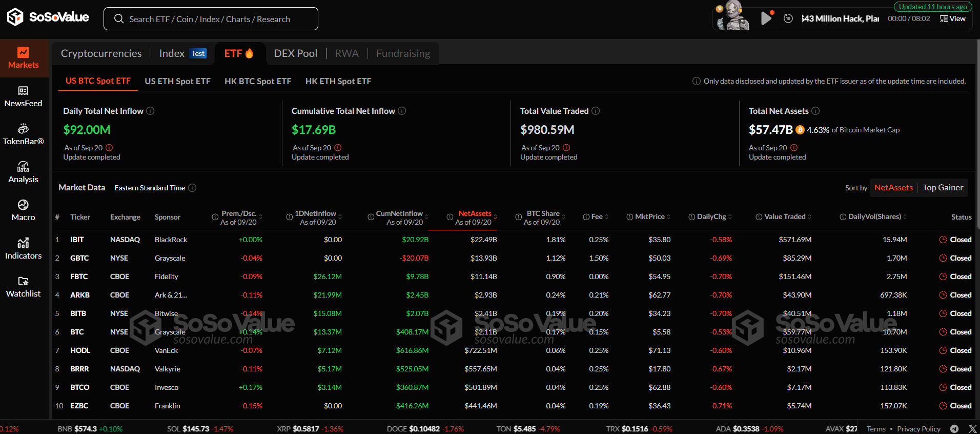Select US ETH Spot ETF sub-tab
Screen dimensions: 980x434
point(178,81)
